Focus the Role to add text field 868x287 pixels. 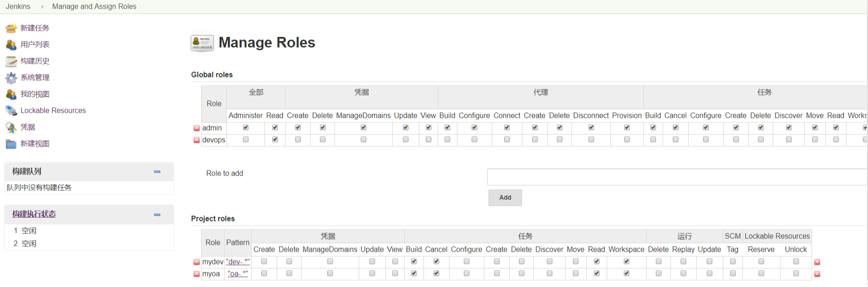pyautogui.click(x=677, y=177)
